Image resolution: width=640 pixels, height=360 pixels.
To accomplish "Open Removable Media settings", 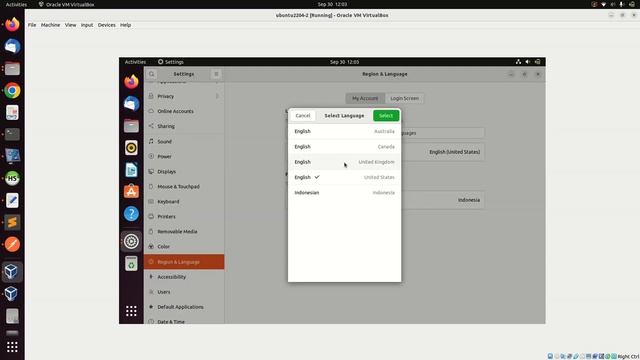I will pos(184,231).
